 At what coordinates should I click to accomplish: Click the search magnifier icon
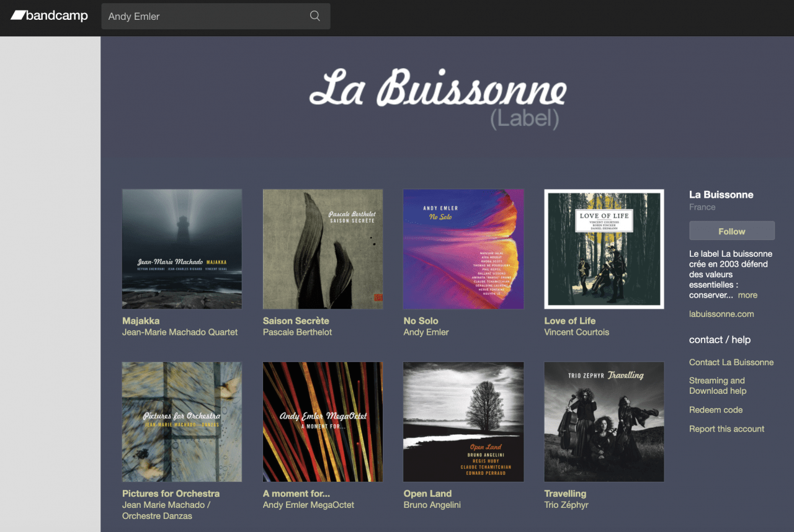coord(315,16)
